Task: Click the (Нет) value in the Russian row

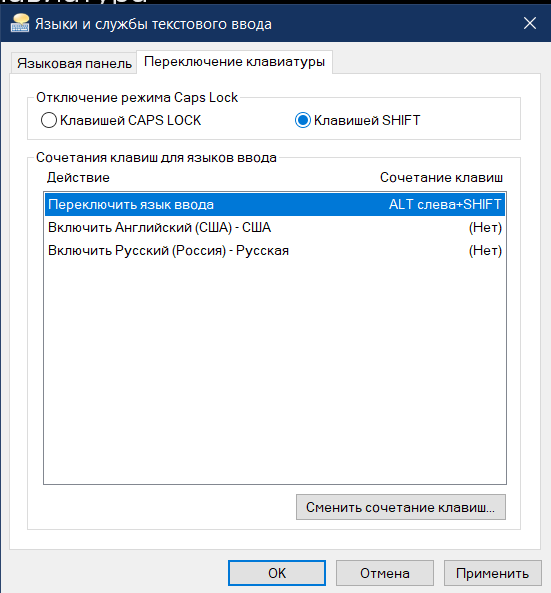Action: point(485,251)
